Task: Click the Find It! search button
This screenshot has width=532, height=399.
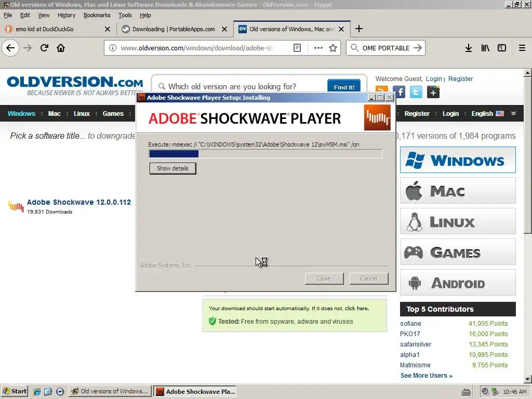Action: pyautogui.click(x=344, y=87)
